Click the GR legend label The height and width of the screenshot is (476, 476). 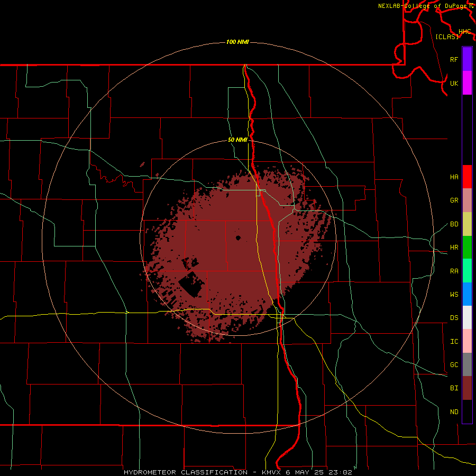click(454, 200)
